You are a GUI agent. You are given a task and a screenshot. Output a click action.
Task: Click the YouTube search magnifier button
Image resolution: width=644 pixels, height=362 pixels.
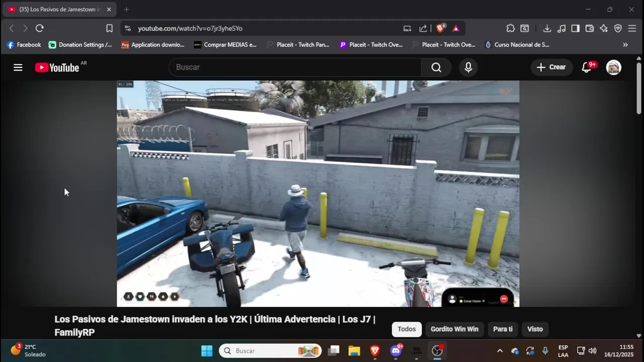[436, 67]
